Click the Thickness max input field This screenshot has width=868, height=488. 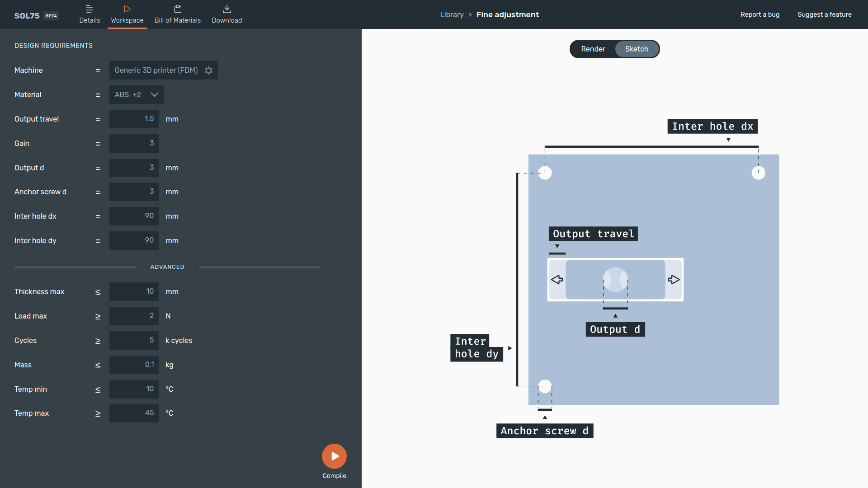134,291
